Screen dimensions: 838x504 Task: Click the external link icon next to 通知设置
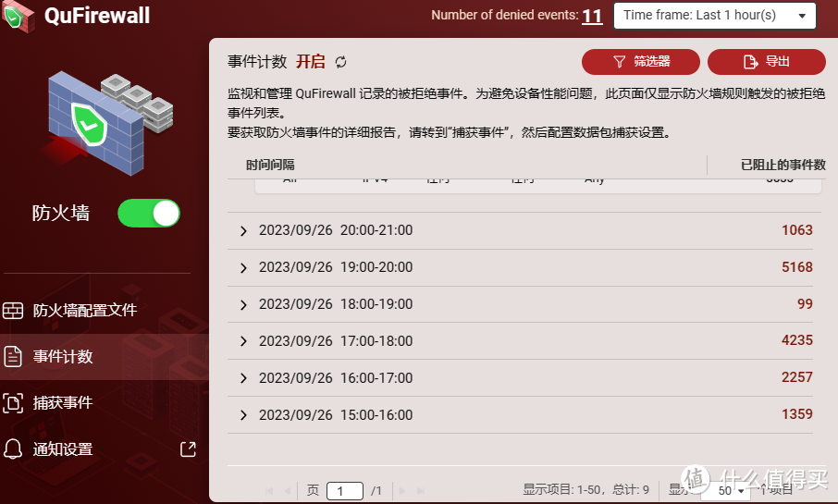point(188,449)
